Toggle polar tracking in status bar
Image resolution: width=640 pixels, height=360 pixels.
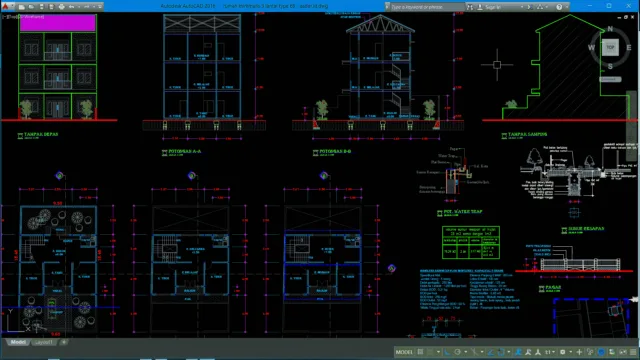point(458,352)
